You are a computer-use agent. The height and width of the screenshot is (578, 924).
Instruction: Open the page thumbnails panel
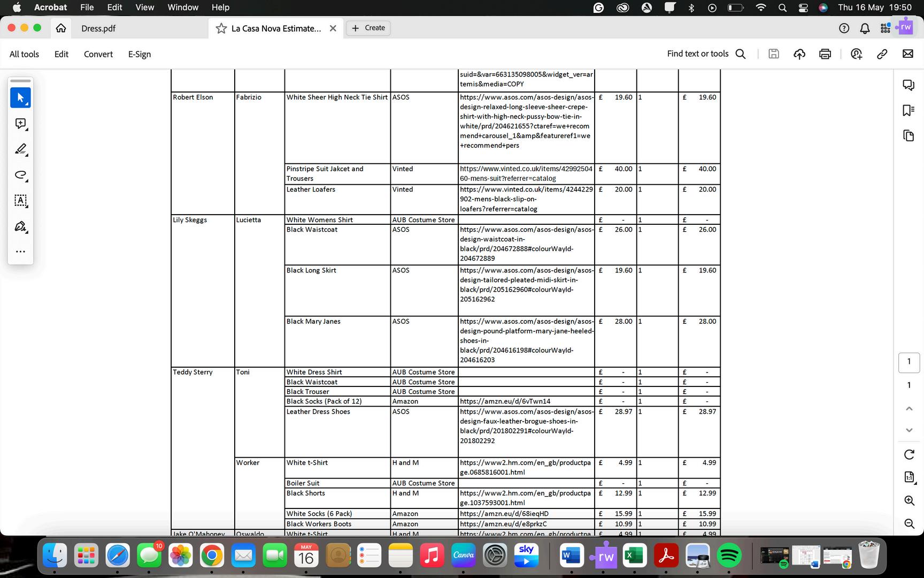pyautogui.click(x=908, y=135)
